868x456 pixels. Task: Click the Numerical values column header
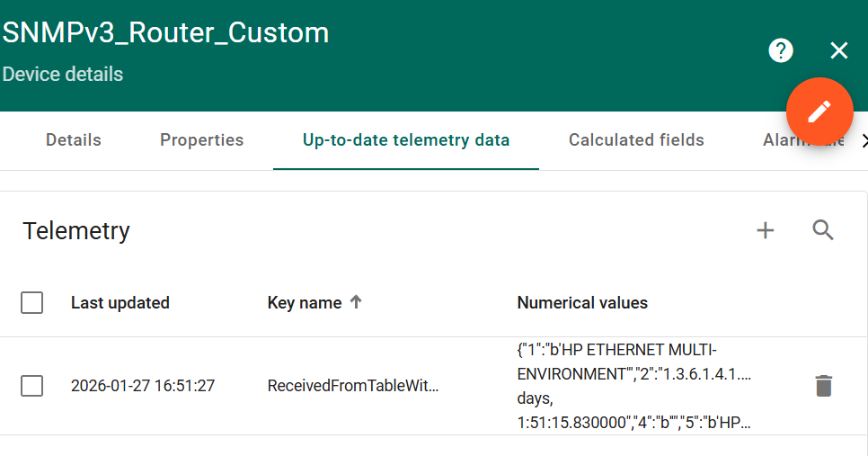pyautogui.click(x=582, y=303)
